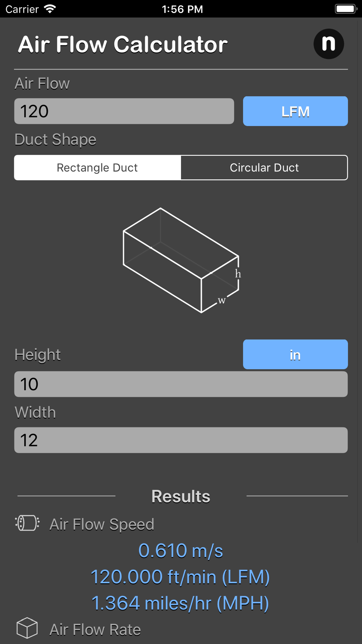Screen dimensions: 362x644
Task: Tap the Air Flow Rate label
Action: coord(95,630)
